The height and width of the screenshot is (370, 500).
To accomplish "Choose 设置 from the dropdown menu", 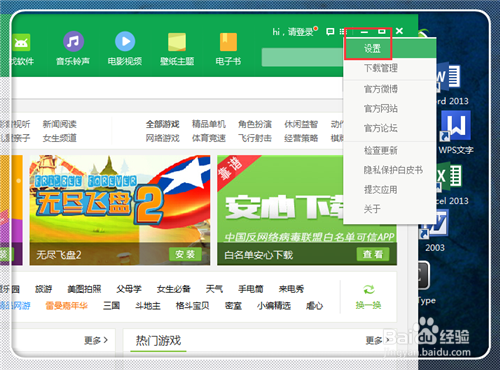I will coord(390,49).
